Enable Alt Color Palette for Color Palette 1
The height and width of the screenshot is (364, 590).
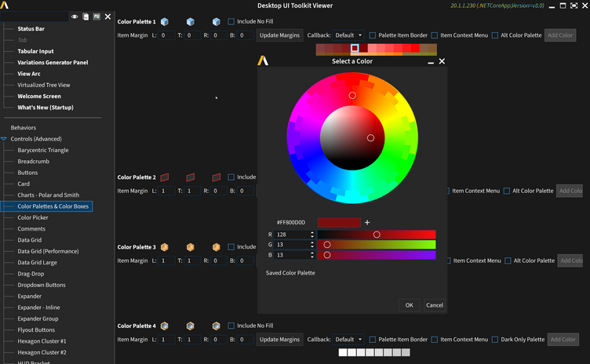click(x=495, y=35)
